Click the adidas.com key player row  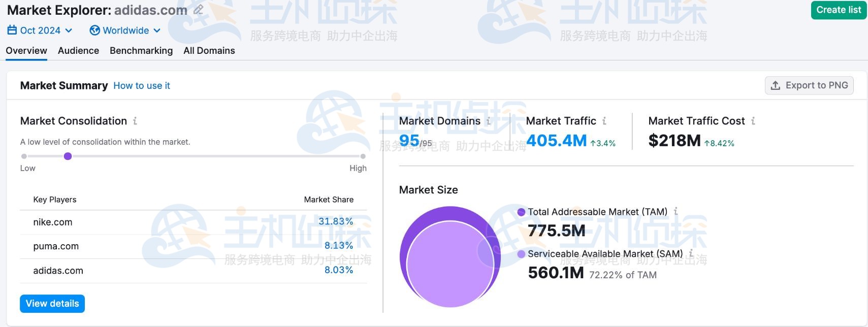click(193, 271)
